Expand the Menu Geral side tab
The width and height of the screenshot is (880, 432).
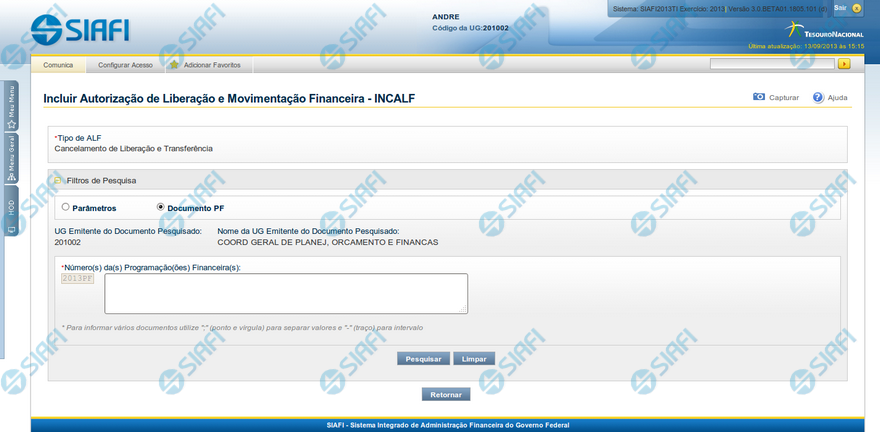coord(11,158)
